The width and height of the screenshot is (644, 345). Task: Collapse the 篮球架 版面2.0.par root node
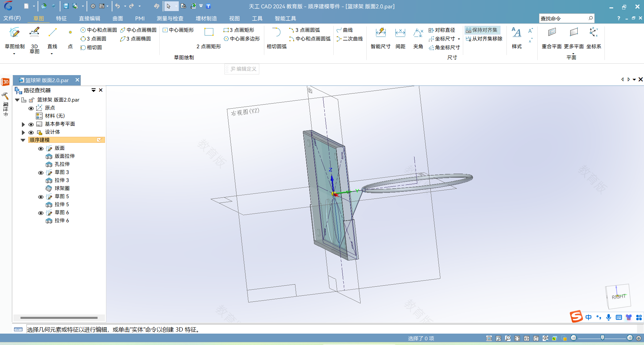(x=17, y=100)
